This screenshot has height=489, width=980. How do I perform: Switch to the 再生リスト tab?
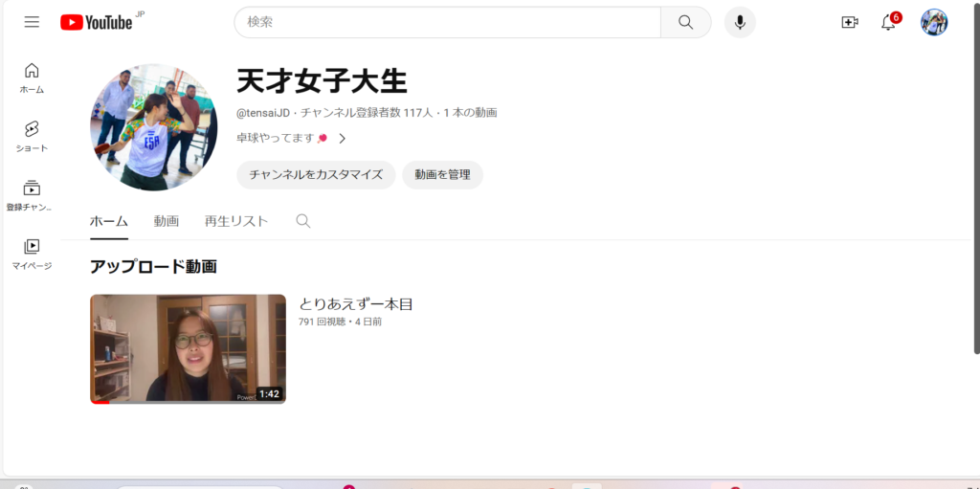(x=236, y=221)
